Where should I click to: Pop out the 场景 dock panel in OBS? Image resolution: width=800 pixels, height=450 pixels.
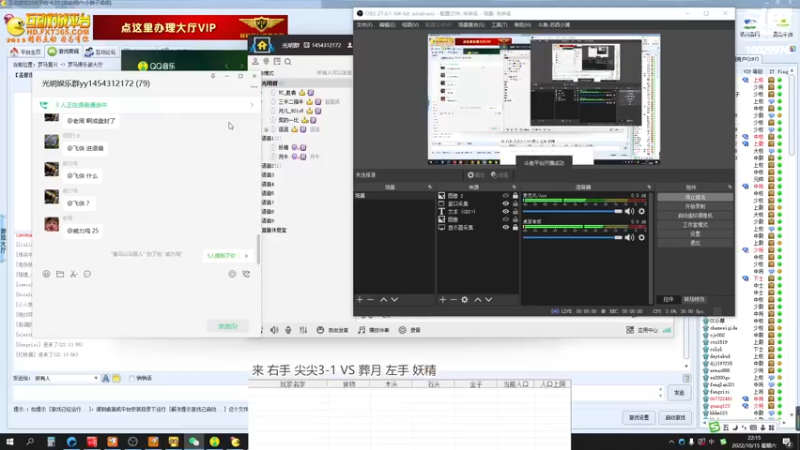(x=430, y=187)
